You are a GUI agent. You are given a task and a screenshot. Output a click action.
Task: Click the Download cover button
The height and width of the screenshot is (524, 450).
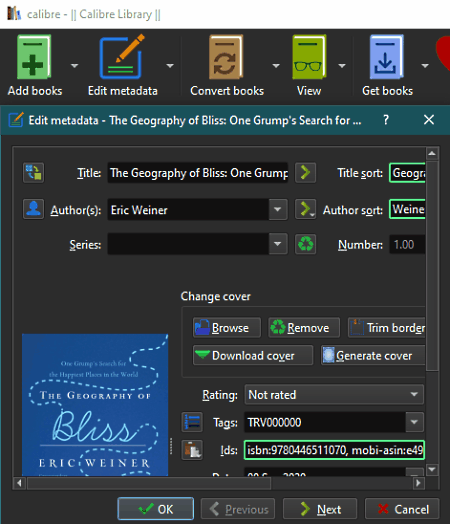(253, 355)
